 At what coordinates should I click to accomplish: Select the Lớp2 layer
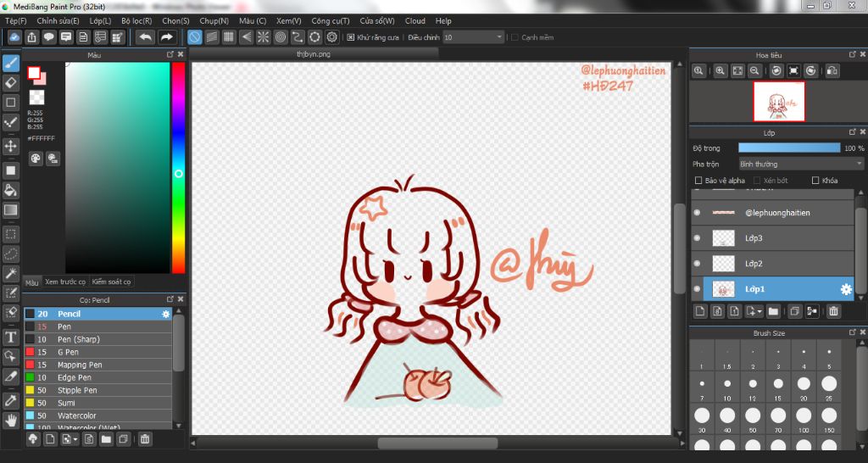(x=772, y=264)
